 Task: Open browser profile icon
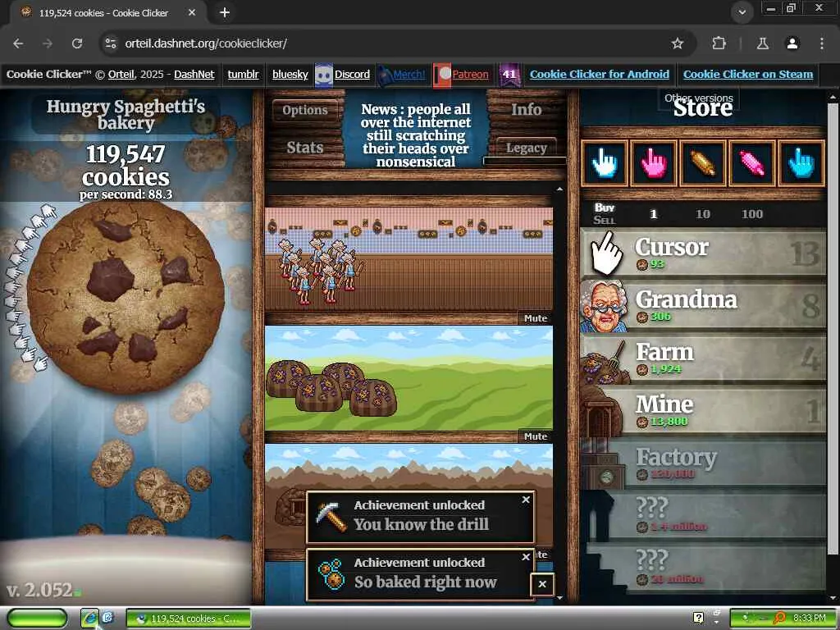pyautogui.click(x=792, y=43)
